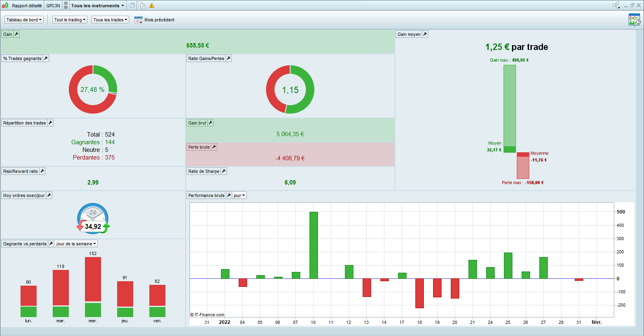Screen dimensions: 644x336
Task: Open the Tous les trades filter dropdown
Action: click(x=110, y=20)
